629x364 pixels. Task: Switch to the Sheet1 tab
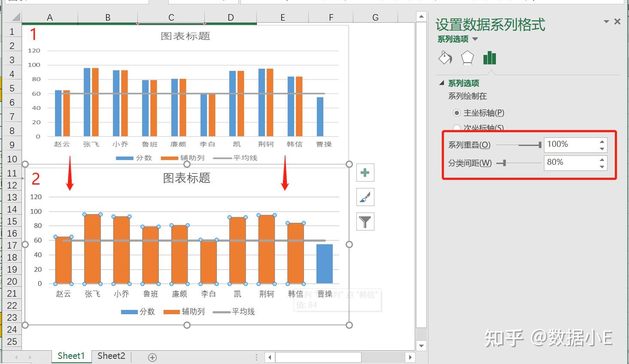point(71,356)
